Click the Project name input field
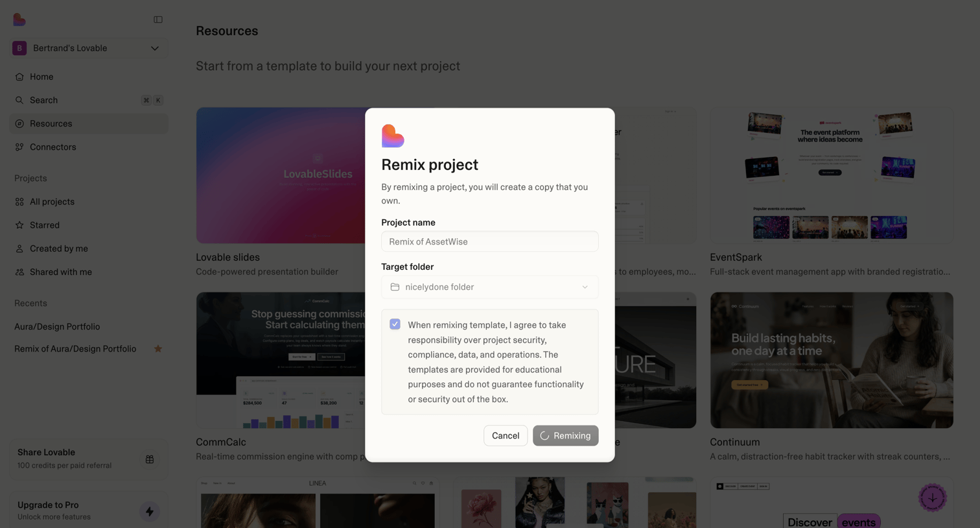Screen dimensions: 980x528 point(490,241)
